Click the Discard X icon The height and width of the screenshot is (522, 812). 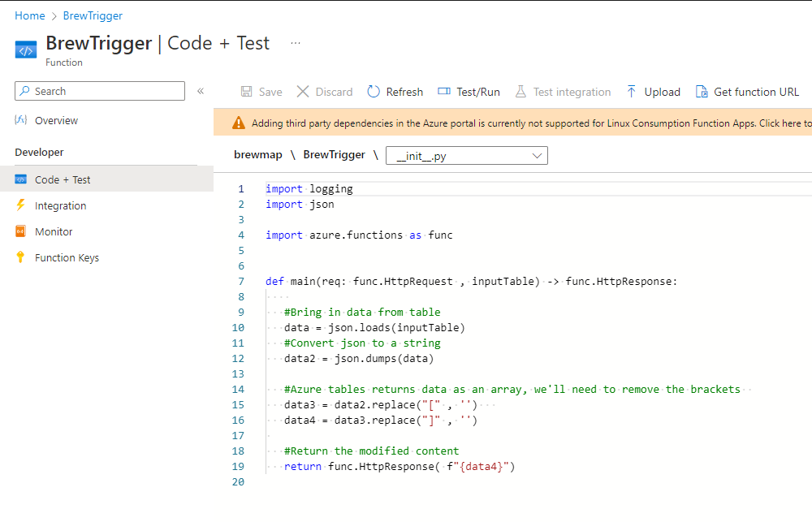303,92
